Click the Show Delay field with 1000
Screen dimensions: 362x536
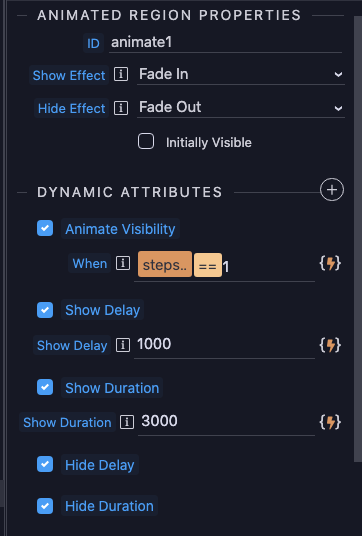[x=224, y=345]
